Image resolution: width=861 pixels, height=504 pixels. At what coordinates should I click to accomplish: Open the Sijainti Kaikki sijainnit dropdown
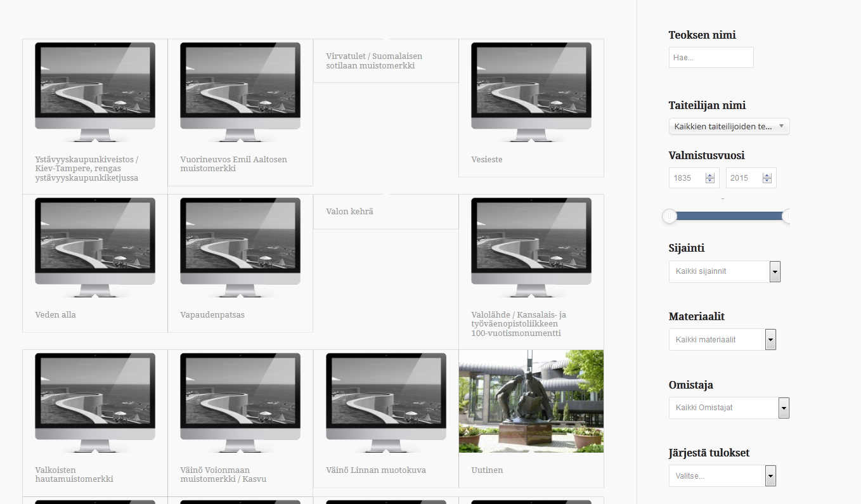[725, 271]
